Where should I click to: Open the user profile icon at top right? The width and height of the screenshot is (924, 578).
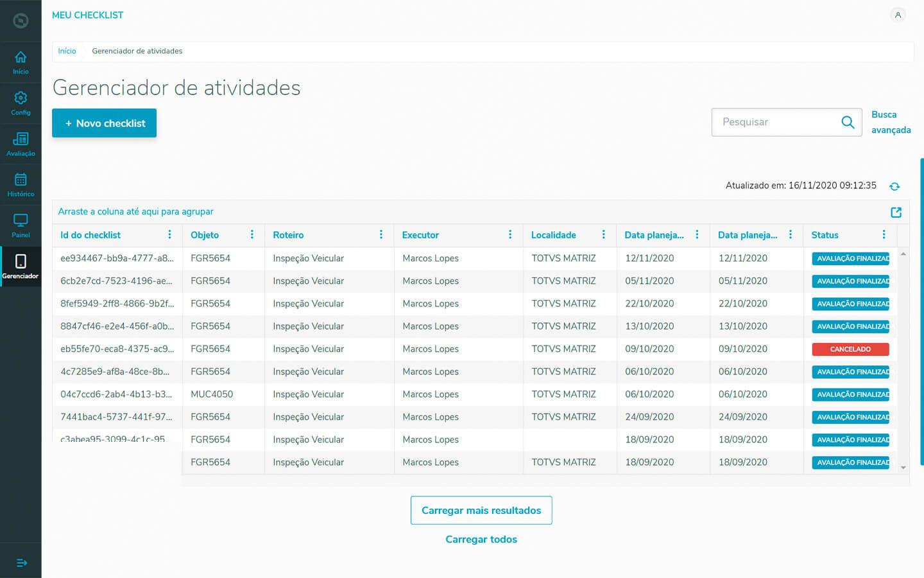(x=898, y=15)
